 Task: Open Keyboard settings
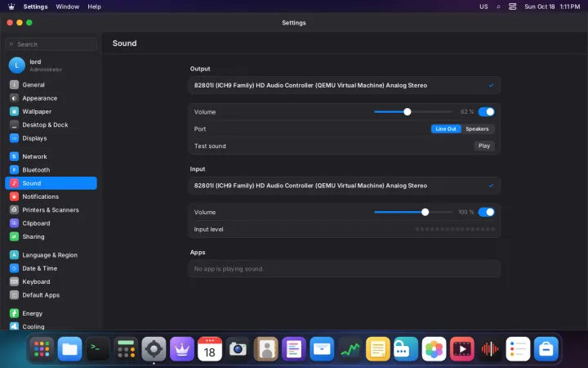(51, 281)
